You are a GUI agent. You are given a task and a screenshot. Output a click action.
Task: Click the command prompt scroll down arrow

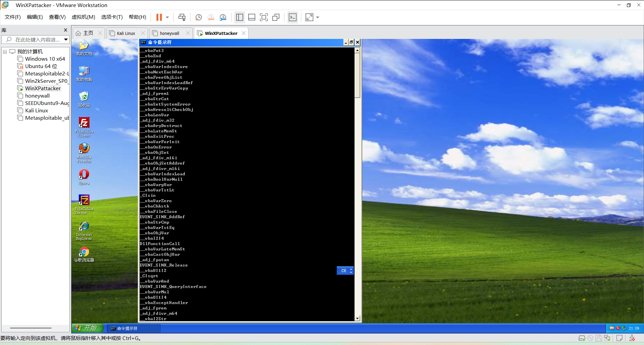[357, 319]
